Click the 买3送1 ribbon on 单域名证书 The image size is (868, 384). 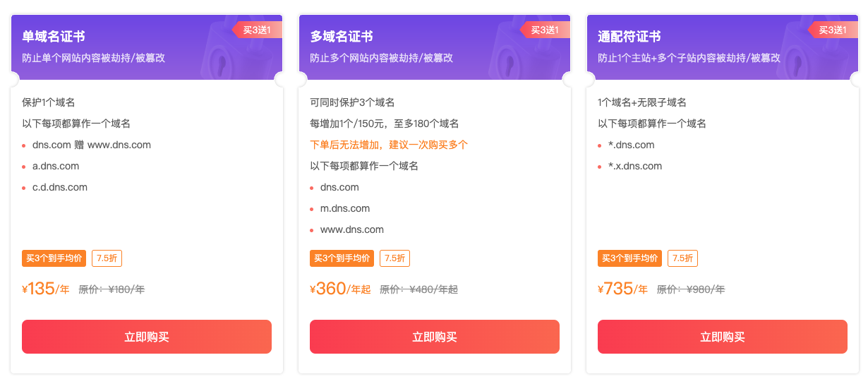[x=258, y=30]
